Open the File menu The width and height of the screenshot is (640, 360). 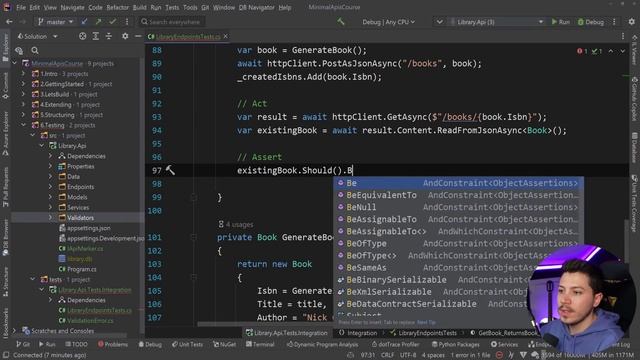[21, 7]
